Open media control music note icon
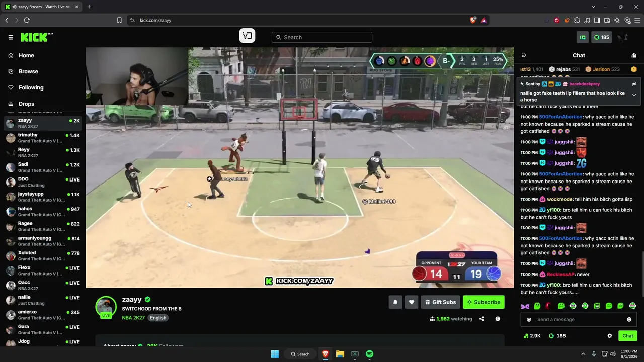 click(587, 20)
